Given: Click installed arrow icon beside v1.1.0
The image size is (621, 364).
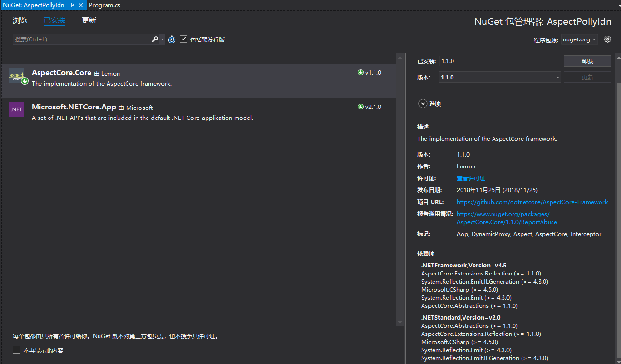Looking at the screenshot, I should [x=360, y=73].
